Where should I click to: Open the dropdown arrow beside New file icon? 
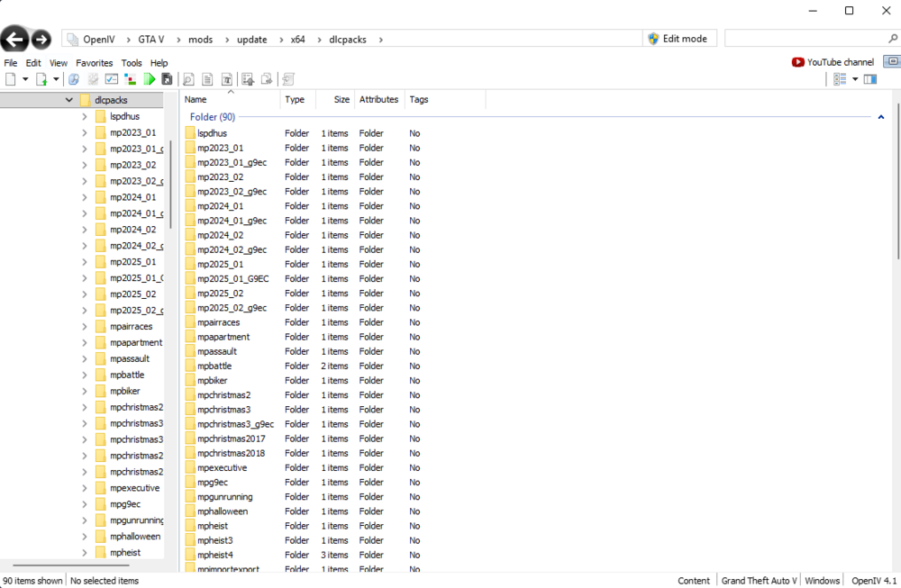point(25,79)
